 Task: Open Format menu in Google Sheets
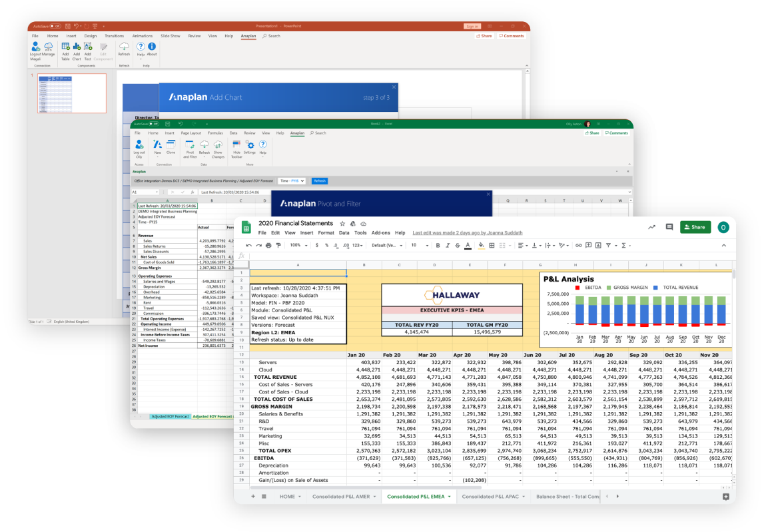326,233
